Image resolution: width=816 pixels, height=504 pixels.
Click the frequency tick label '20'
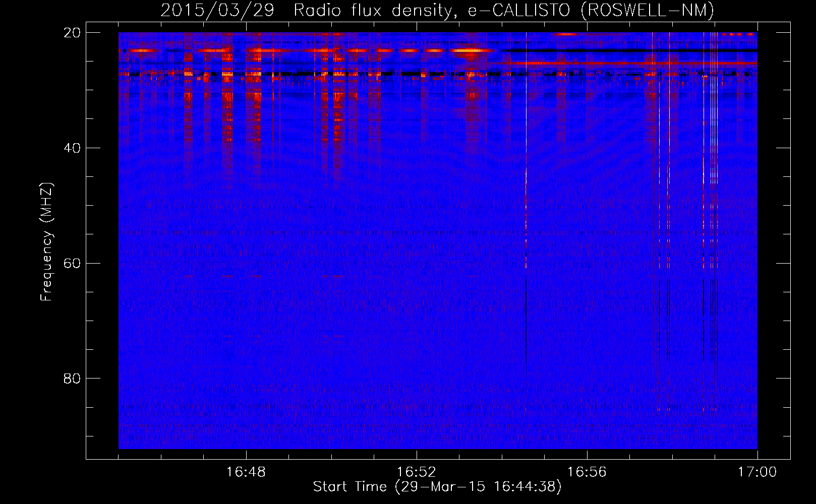72,33
